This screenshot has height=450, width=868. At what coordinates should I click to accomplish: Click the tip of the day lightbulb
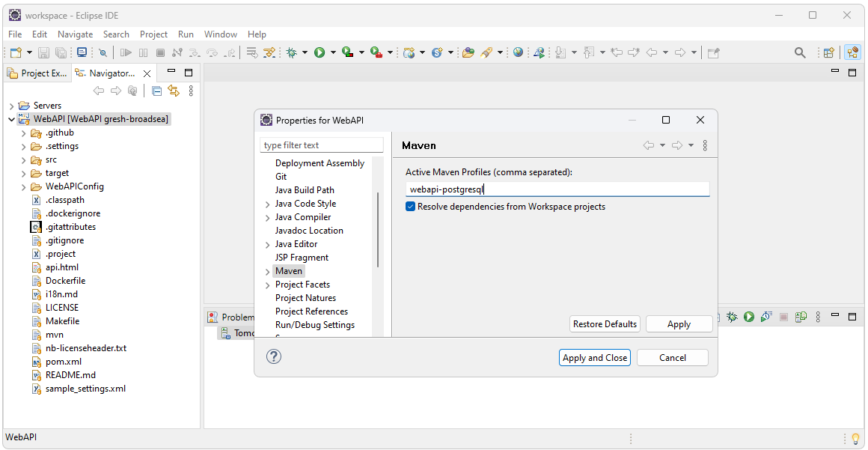pos(855,438)
